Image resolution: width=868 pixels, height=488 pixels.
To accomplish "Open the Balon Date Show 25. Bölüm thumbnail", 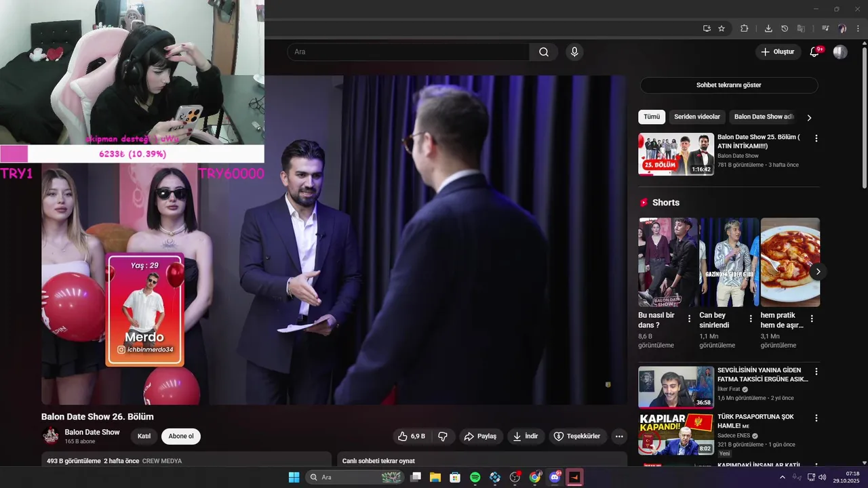I will click(676, 154).
